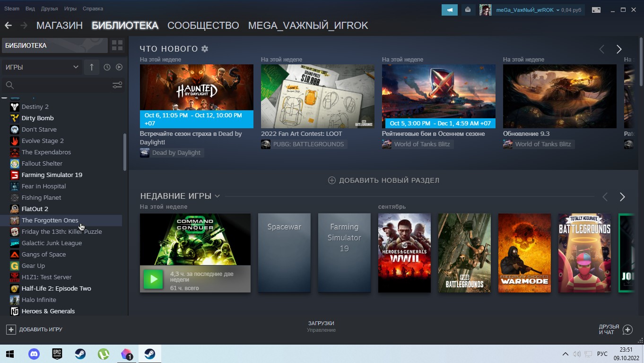Open 2022 Fan Art Contest LOOT thumbnail
Screen dimensions: 644x363
click(x=318, y=96)
